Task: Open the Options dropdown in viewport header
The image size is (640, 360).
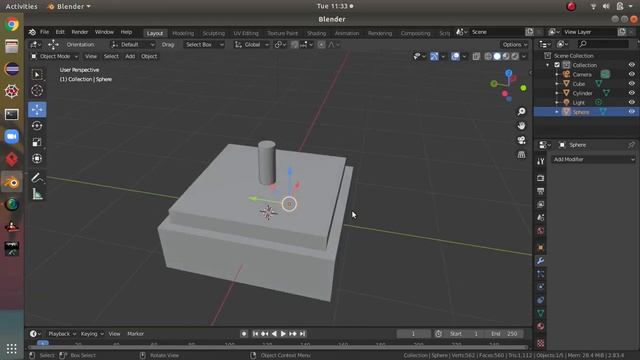Action: click(514, 44)
